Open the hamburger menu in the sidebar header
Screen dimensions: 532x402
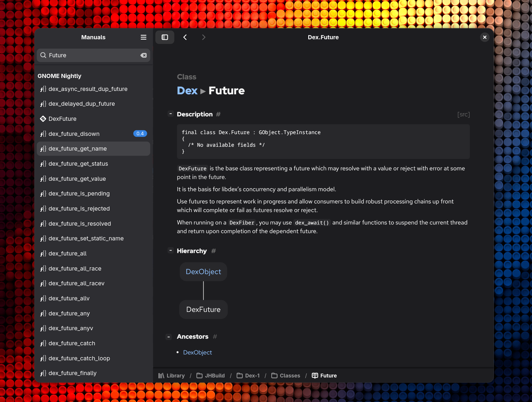coord(143,37)
